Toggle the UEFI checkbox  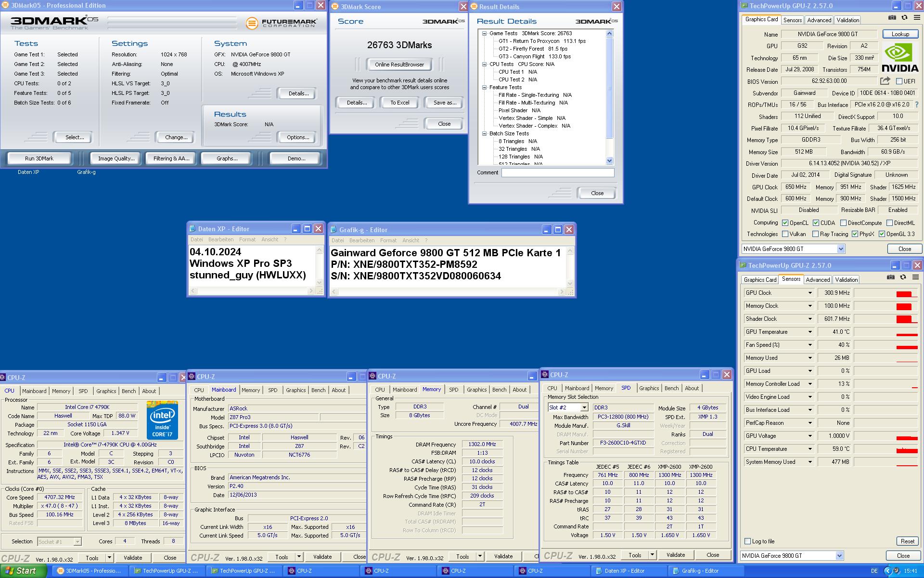coord(899,81)
